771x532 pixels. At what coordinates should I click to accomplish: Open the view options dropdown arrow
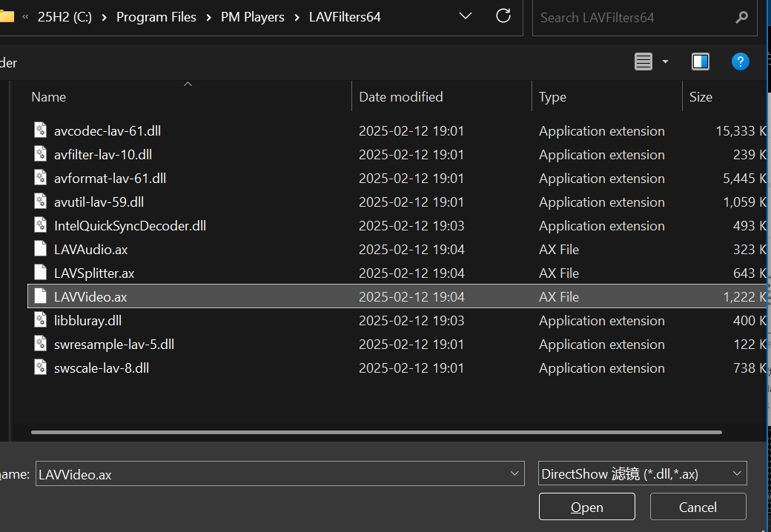pyautogui.click(x=665, y=62)
